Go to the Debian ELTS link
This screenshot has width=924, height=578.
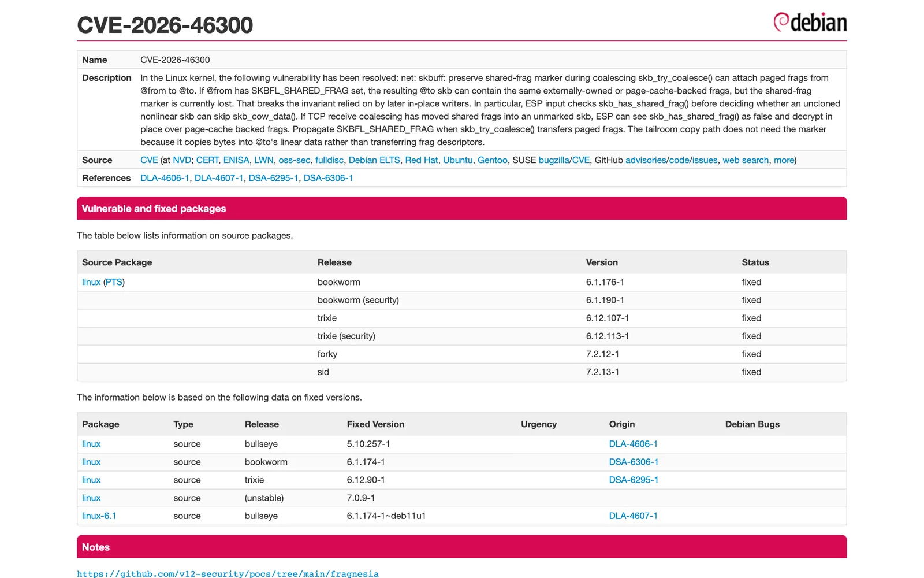coord(374,160)
